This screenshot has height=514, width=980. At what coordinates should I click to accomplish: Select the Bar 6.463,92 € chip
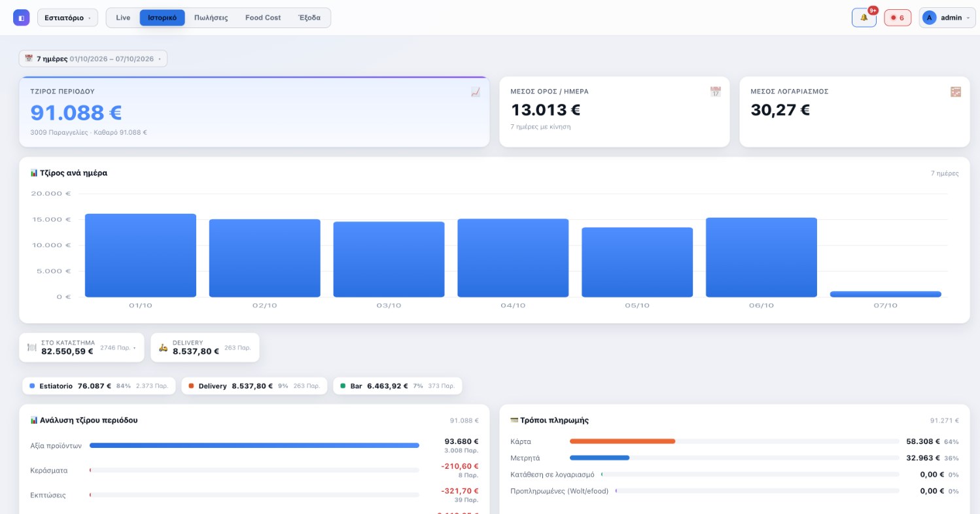coord(398,386)
